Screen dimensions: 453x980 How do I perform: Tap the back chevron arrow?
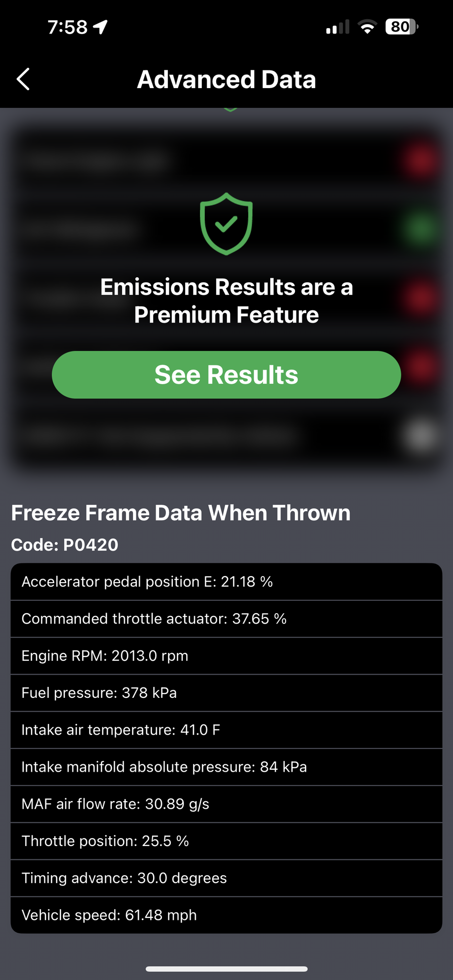[x=23, y=79]
